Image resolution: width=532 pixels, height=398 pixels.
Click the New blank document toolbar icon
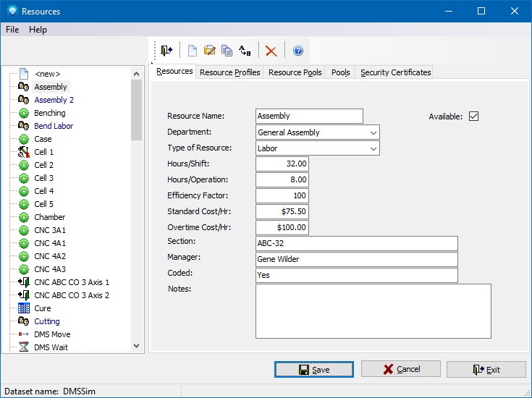point(192,51)
